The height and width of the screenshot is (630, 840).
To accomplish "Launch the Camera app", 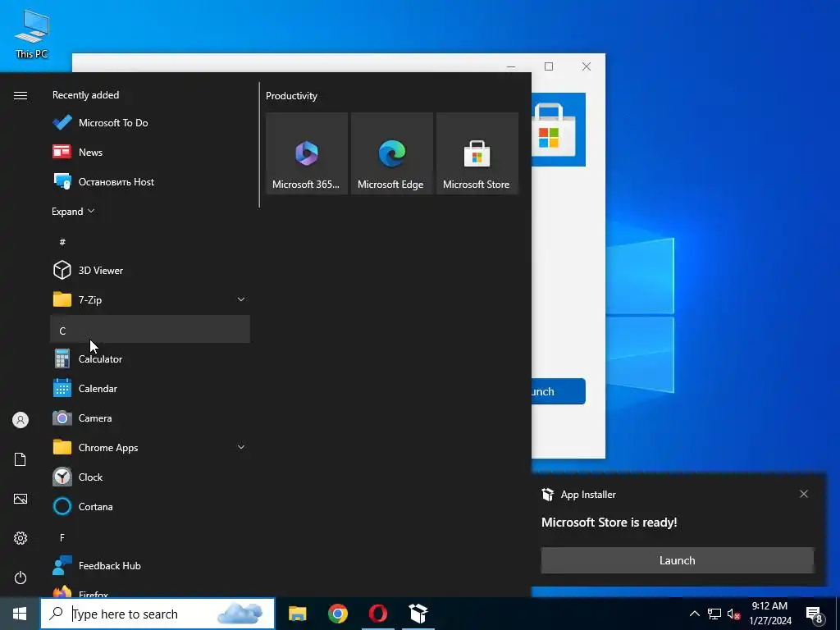I will click(150, 418).
